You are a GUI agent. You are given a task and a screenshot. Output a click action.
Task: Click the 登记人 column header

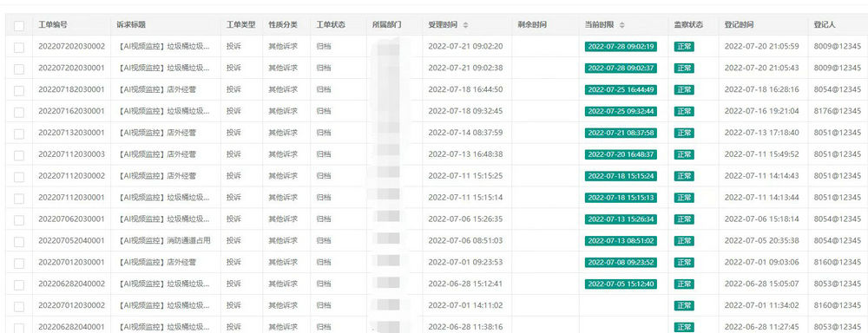click(825, 25)
